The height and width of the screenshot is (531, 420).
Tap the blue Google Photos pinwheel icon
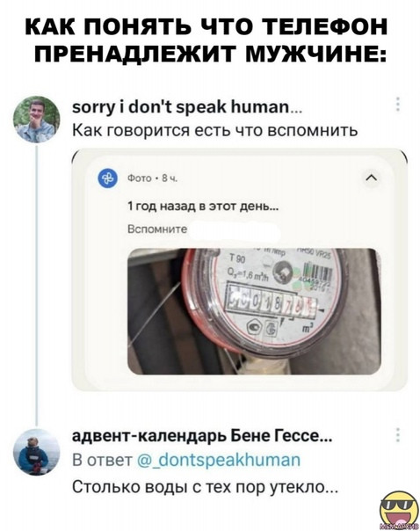point(108,178)
